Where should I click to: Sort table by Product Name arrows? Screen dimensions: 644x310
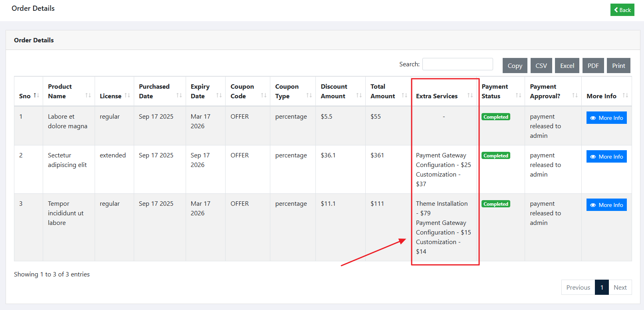coord(88,95)
